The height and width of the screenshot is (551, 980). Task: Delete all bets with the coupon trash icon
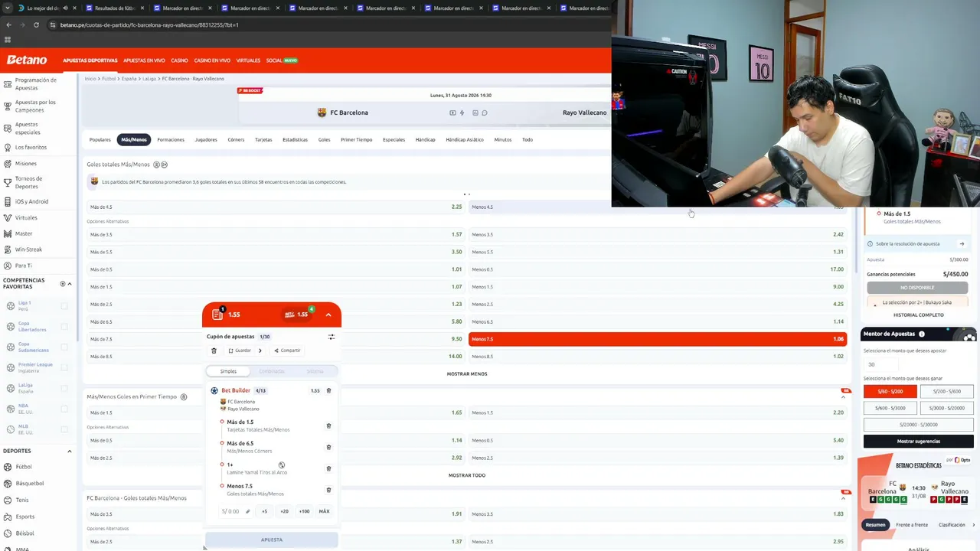214,350
